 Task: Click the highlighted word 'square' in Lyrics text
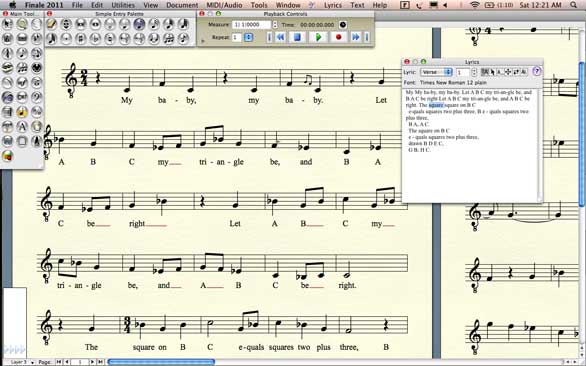click(436, 105)
